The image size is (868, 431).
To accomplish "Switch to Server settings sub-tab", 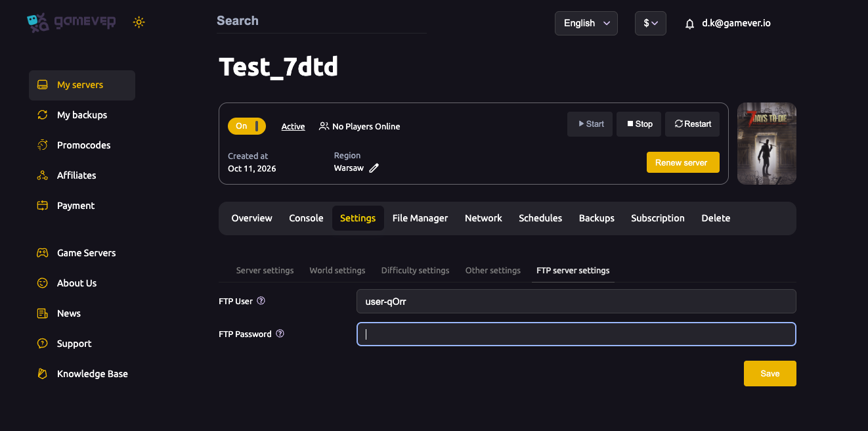I will (265, 270).
